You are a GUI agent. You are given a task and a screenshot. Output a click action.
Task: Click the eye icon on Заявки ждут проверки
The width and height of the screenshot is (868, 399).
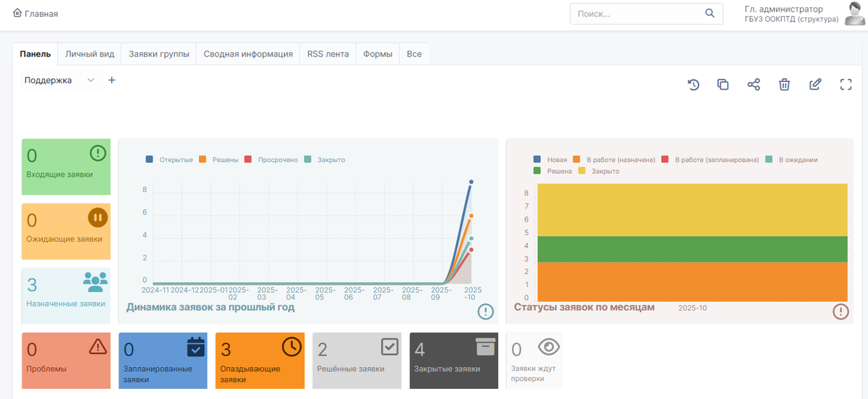[x=549, y=347]
